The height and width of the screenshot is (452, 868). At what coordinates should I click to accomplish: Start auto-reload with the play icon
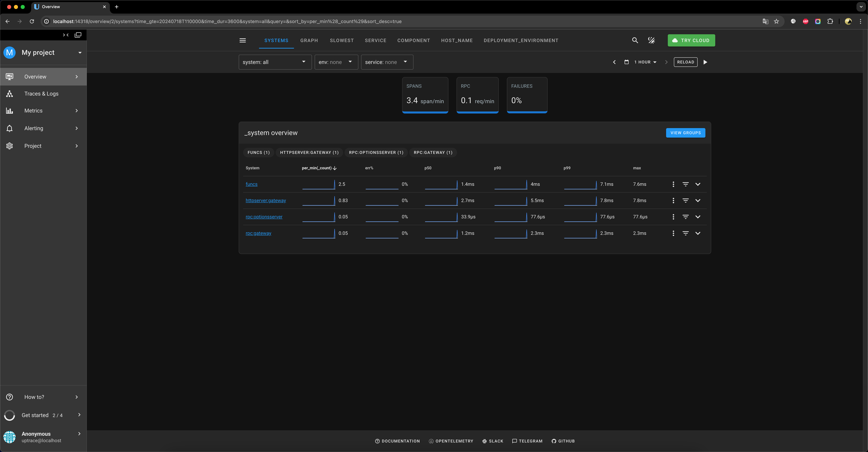click(x=705, y=62)
